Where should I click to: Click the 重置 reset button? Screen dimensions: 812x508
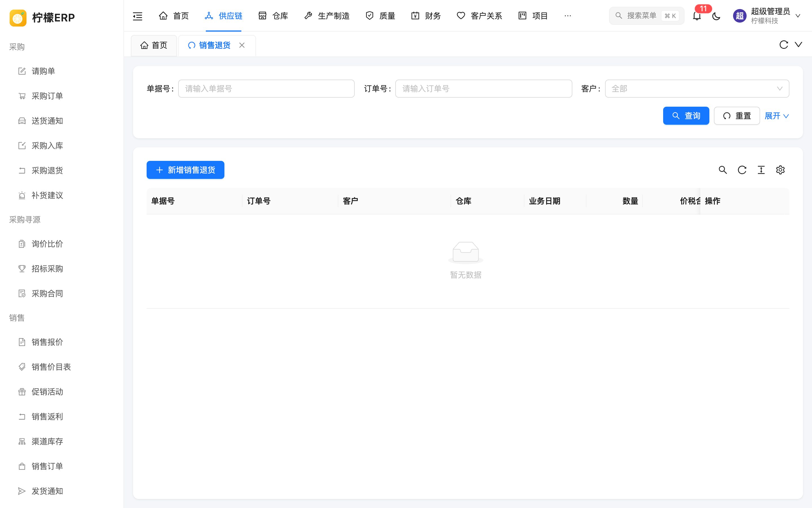737,116
